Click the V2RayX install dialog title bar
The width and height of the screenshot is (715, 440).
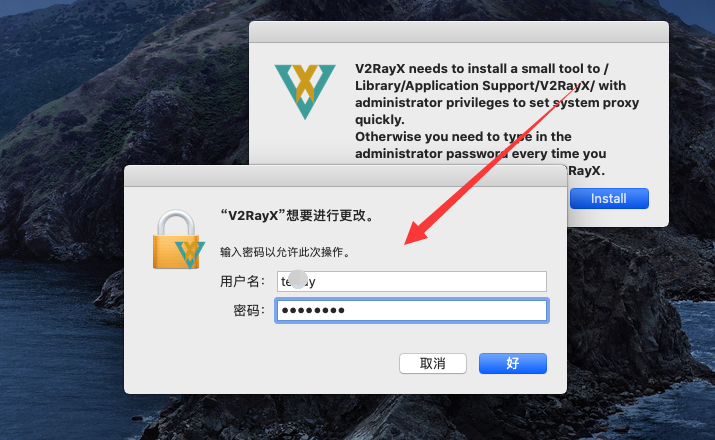click(x=459, y=32)
